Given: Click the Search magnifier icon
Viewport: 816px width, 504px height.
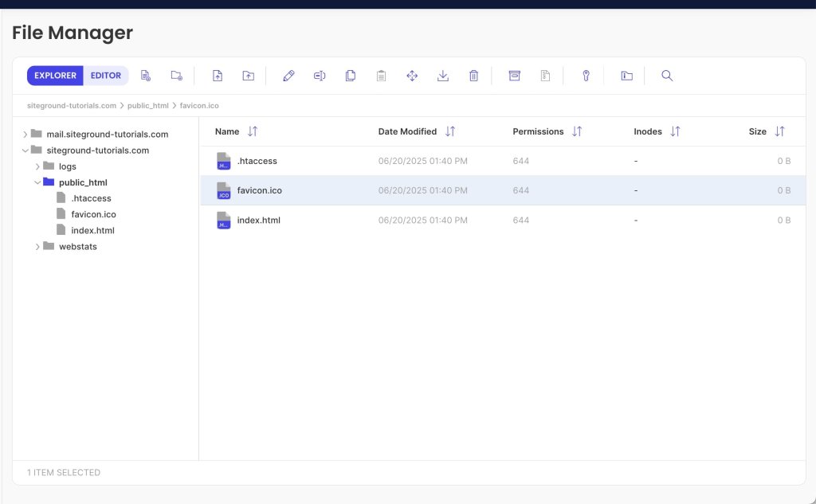Looking at the screenshot, I should click(667, 76).
